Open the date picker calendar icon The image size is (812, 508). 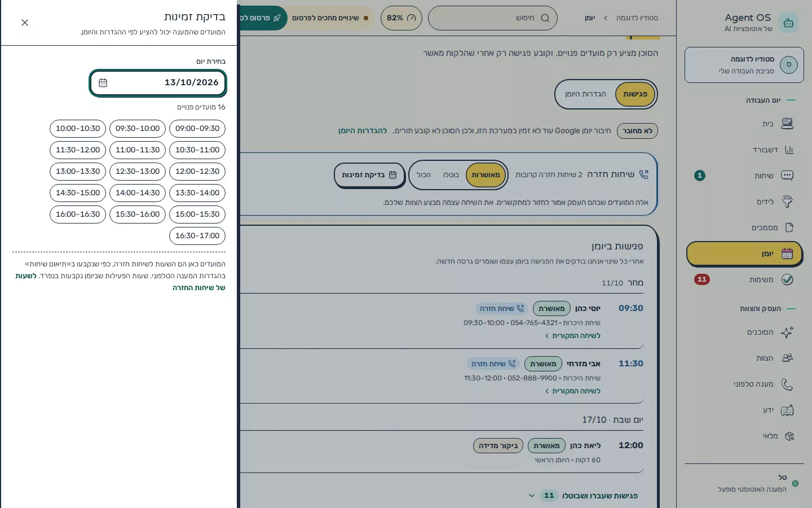point(103,83)
